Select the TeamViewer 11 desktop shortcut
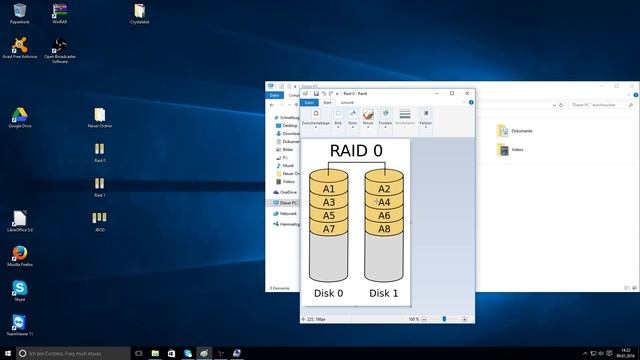640x360 pixels. pos(20,326)
